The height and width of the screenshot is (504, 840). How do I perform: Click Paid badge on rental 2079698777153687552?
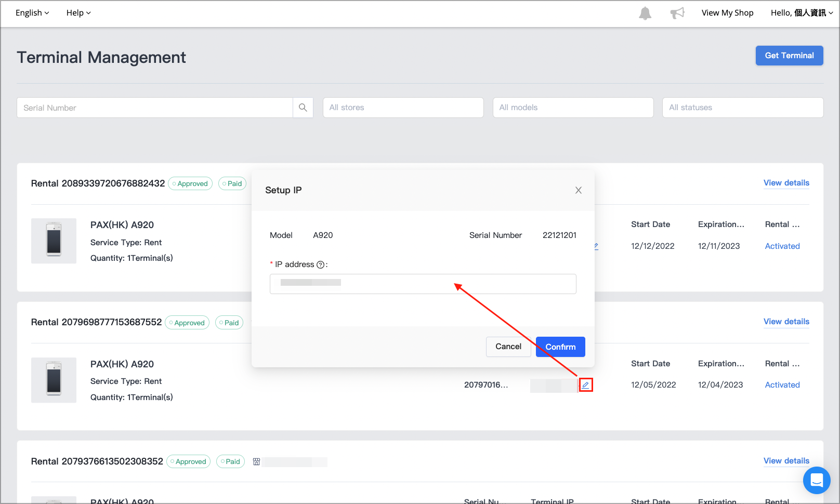point(229,323)
